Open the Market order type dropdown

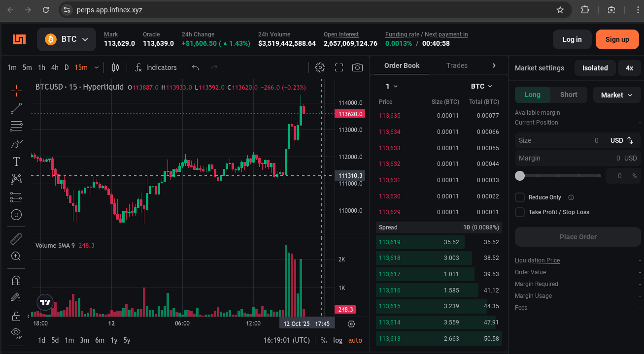[x=617, y=95]
